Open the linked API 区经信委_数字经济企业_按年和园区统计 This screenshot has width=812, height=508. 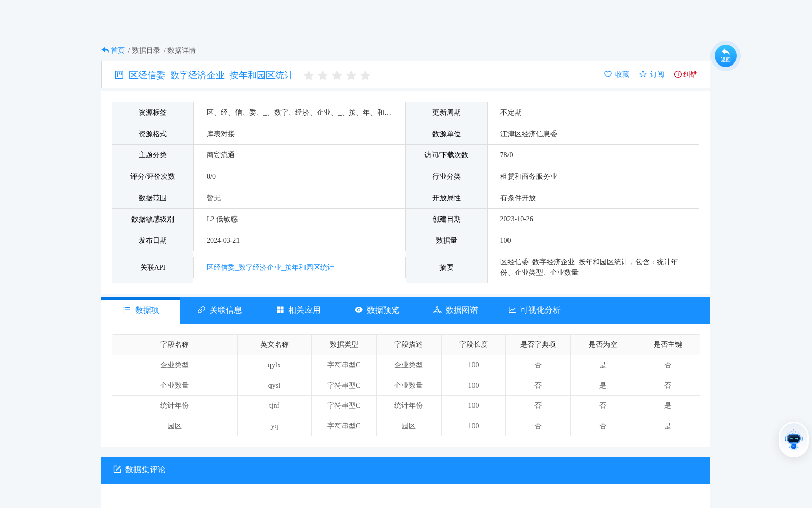click(x=270, y=267)
